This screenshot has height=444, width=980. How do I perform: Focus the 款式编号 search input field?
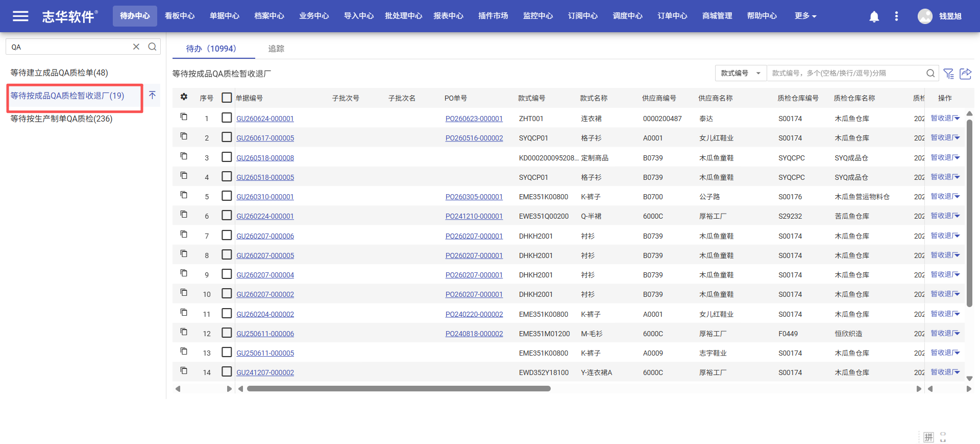pos(847,74)
